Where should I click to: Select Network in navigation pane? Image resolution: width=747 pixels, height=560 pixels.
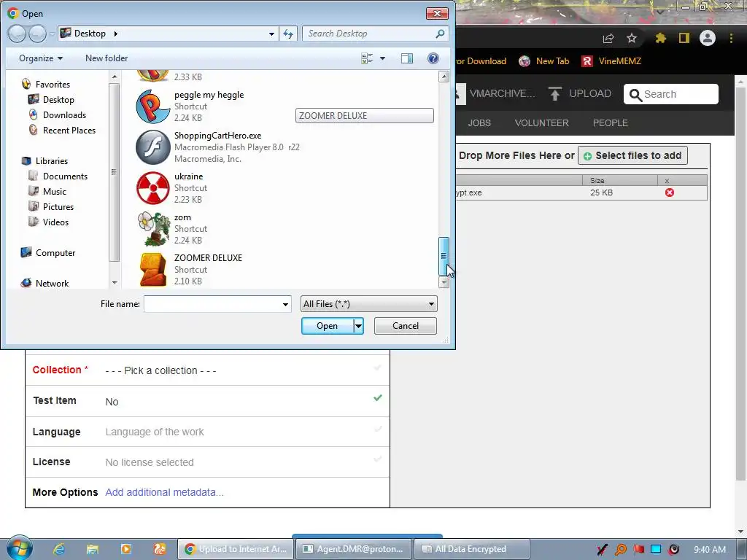click(x=44, y=284)
